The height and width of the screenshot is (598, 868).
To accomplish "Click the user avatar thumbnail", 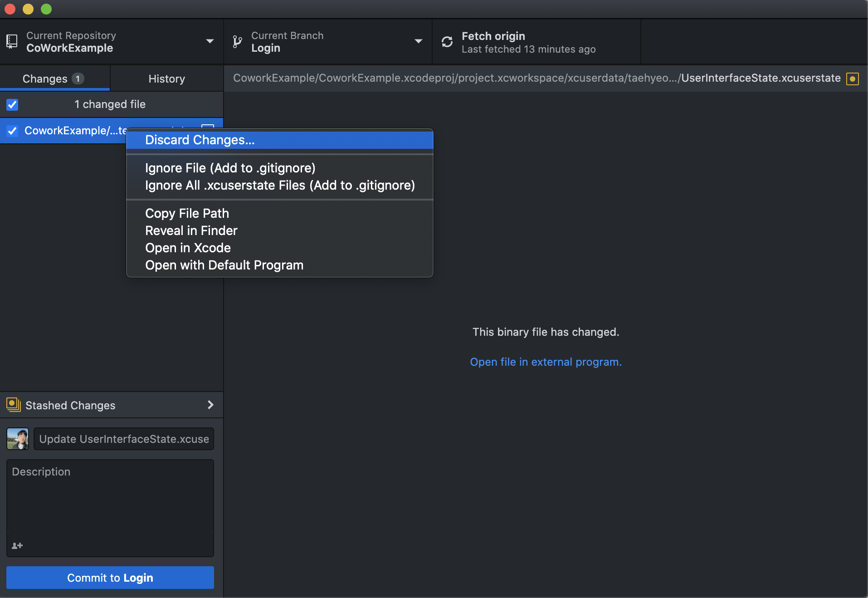I will click(x=18, y=439).
